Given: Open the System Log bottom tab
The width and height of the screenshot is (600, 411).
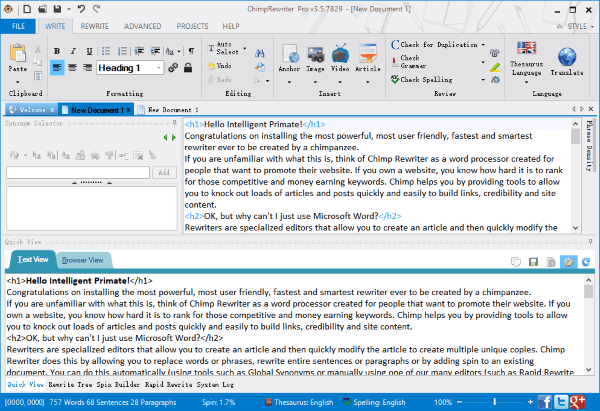Looking at the screenshot, I should pyautogui.click(x=215, y=384).
